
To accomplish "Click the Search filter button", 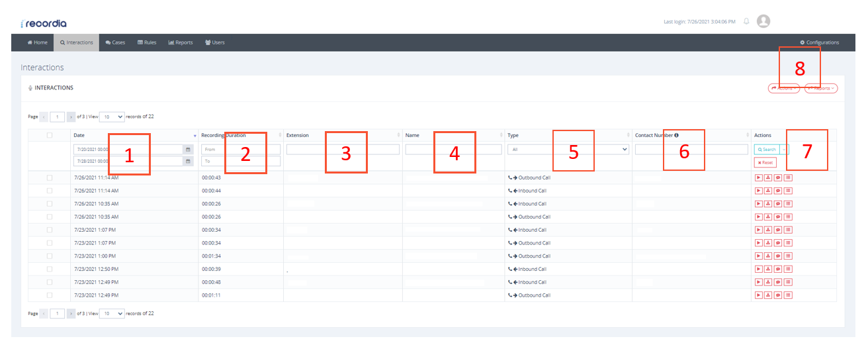I will pyautogui.click(x=767, y=150).
